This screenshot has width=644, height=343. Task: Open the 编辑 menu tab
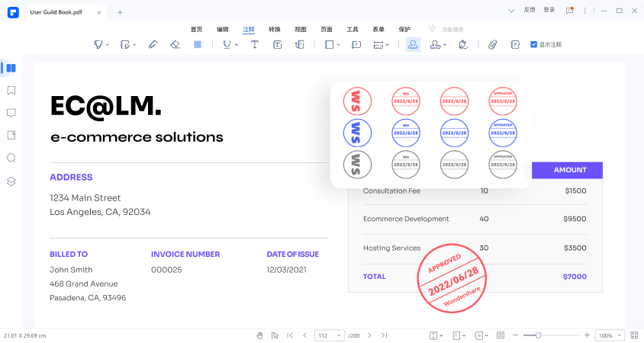pyautogui.click(x=223, y=28)
